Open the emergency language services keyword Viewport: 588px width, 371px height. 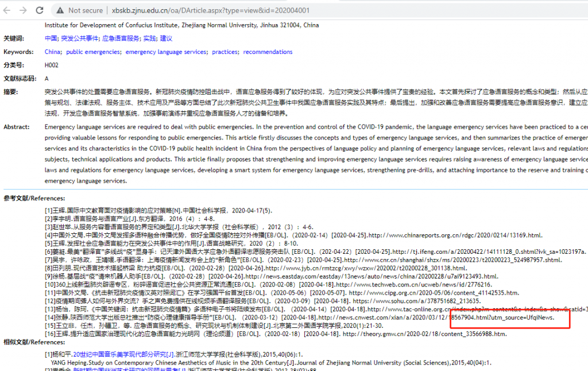(165, 52)
